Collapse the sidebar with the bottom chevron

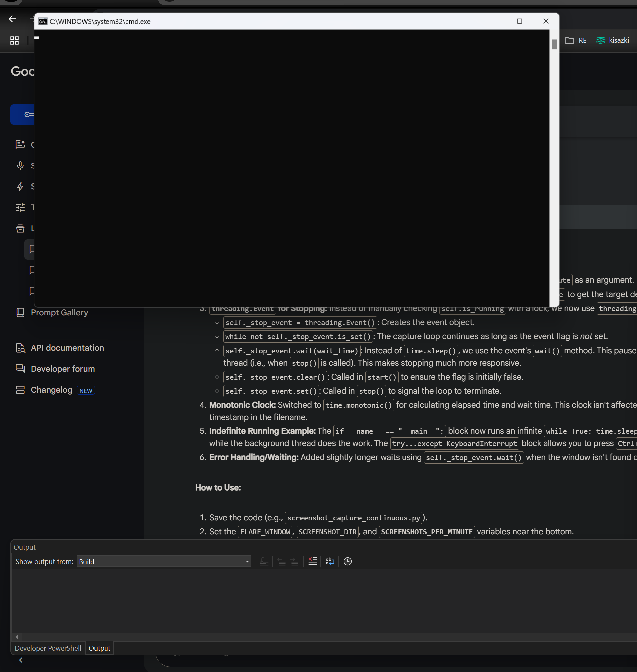[20, 659]
